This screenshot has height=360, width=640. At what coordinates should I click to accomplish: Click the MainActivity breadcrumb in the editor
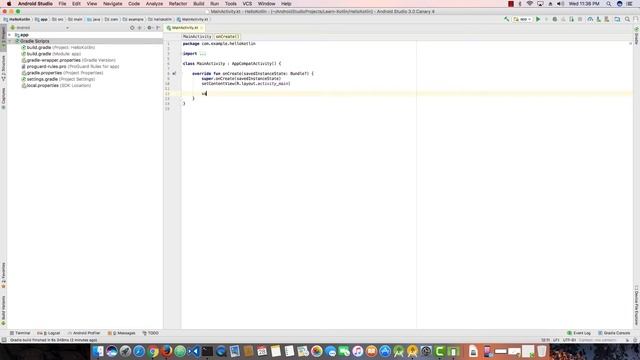[x=197, y=36]
